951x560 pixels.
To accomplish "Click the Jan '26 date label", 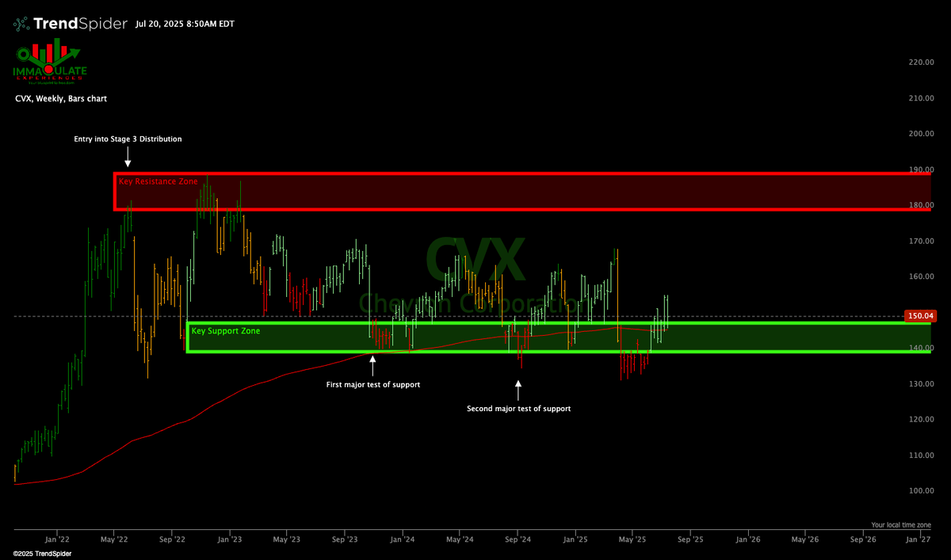I will (748, 539).
